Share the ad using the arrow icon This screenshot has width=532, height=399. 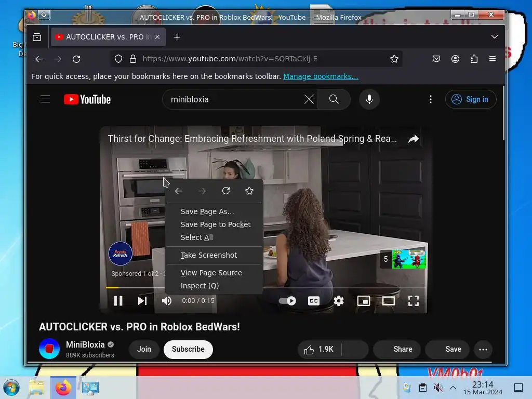pyautogui.click(x=413, y=139)
